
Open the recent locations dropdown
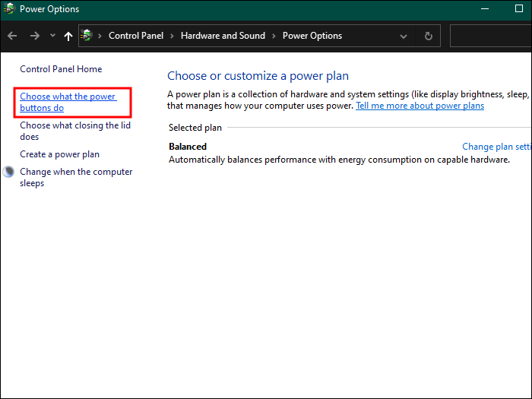pyautogui.click(x=52, y=36)
